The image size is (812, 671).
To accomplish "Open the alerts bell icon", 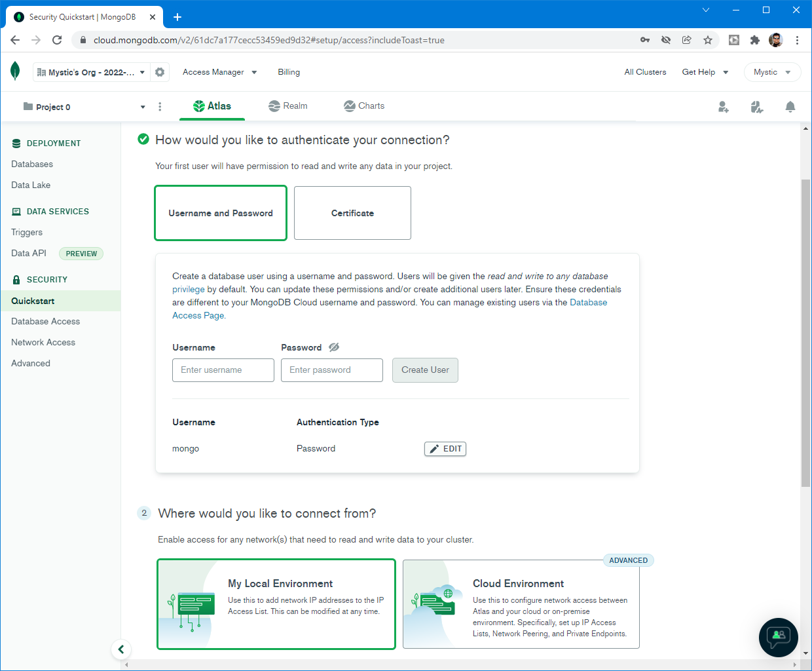I will 790,107.
